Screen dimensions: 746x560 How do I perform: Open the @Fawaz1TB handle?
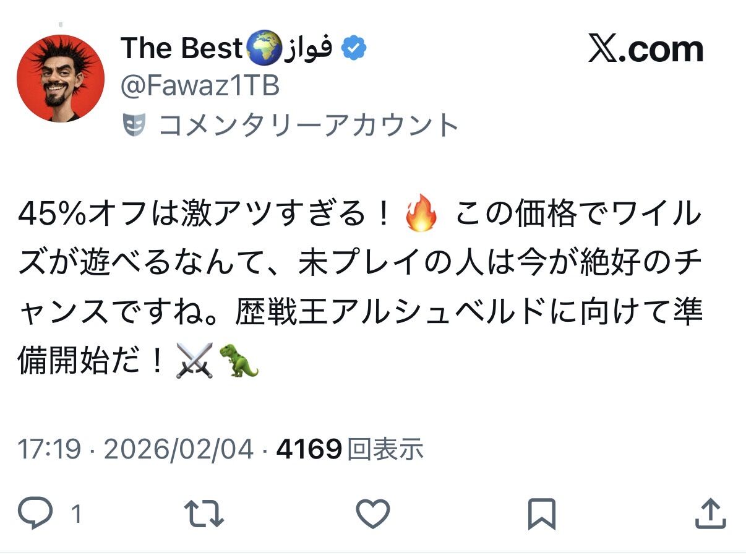pyautogui.click(x=200, y=87)
